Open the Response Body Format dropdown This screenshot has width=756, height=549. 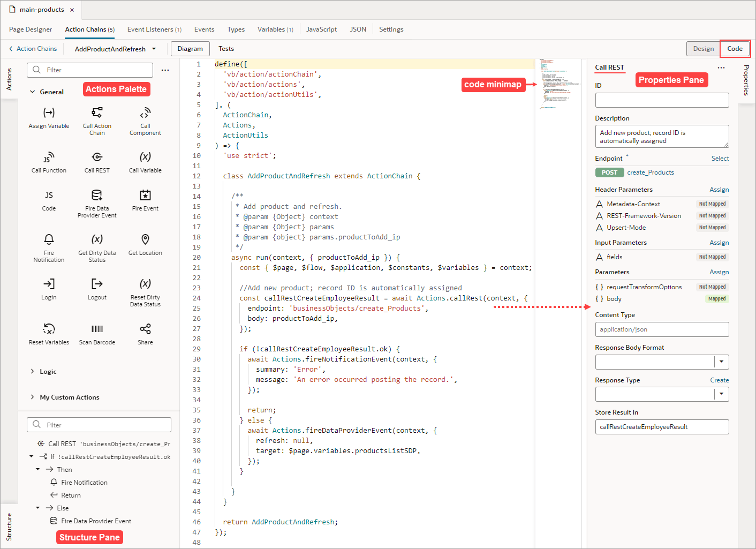pos(721,362)
